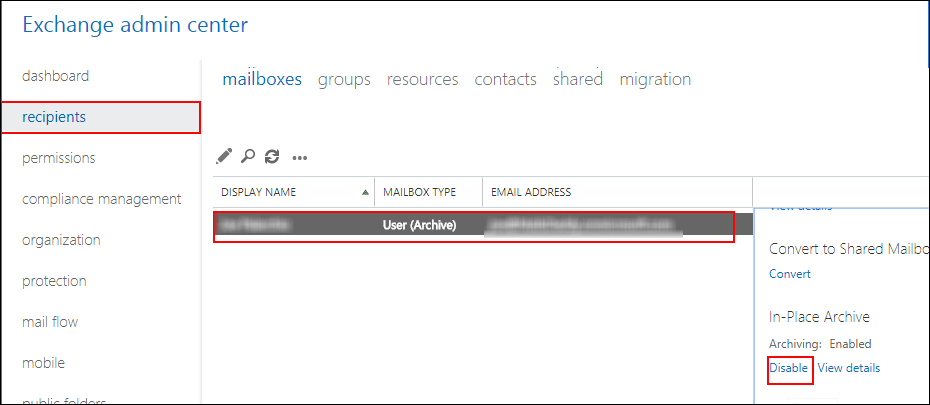Open the dashboard section

(x=56, y=76)
